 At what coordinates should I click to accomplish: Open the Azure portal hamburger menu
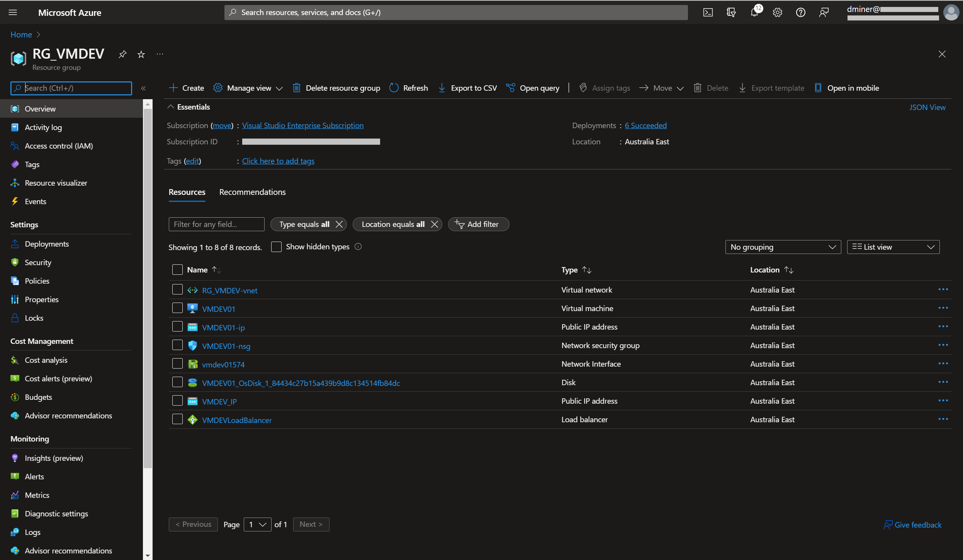click(x=13, y=12)
